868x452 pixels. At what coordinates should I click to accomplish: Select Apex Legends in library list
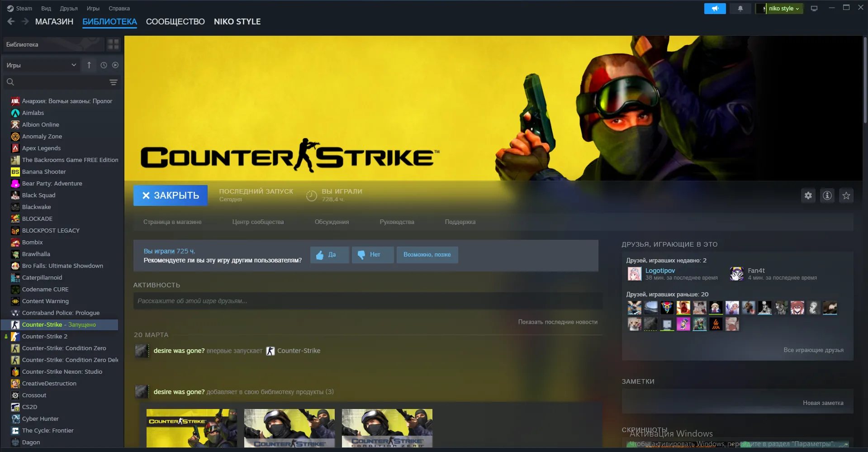41,148
